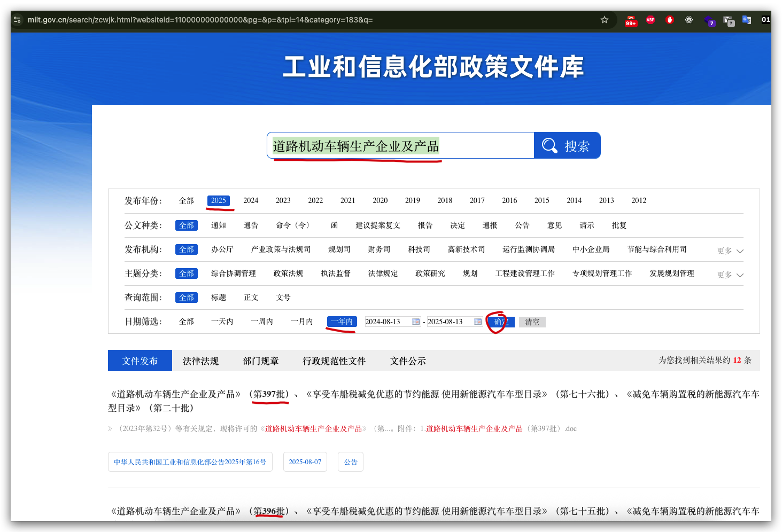Screen dimensions: 782x532
Task: Click the blue 搜索 search button
Action: coord(567,145)
